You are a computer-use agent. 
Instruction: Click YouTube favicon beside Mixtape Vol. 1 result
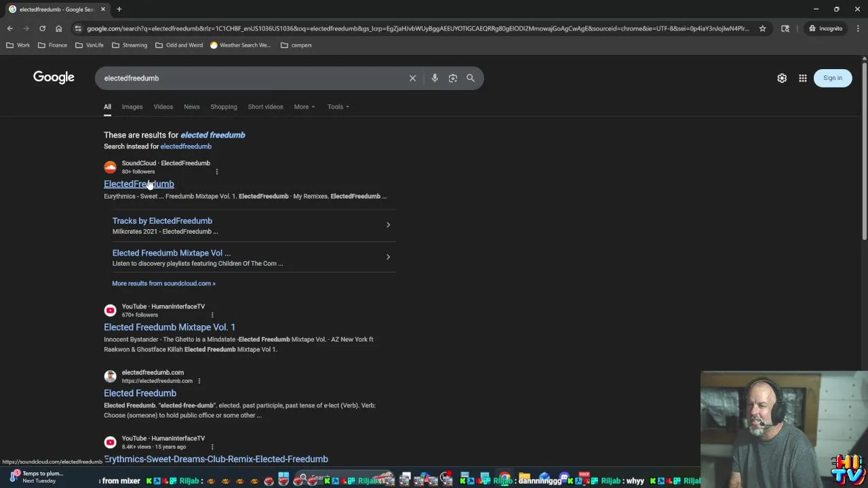[110, 310]
